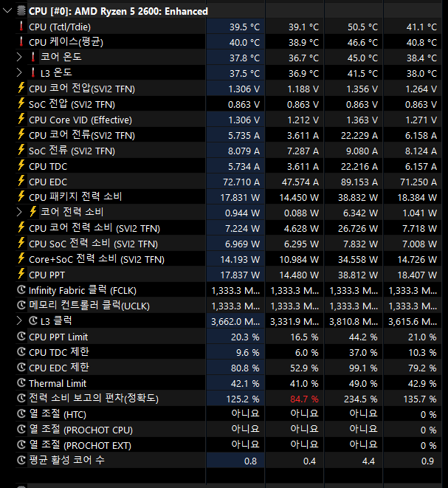Select the SoC 전압 (SVI2 TFN) label
Image resolution: width=448 pixels, height=488 pixels.
pyautogui.click(x=72, y=104)
